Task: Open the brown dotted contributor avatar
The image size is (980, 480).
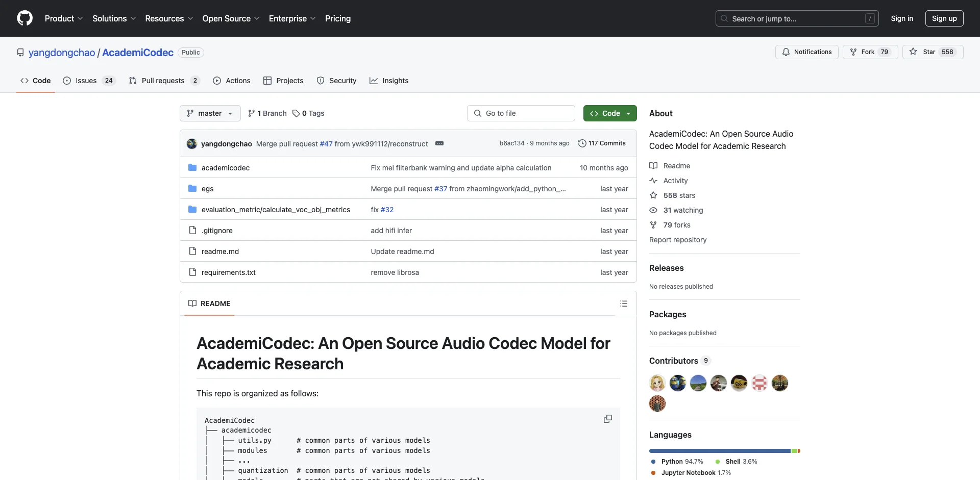Action: click(657, 403)
